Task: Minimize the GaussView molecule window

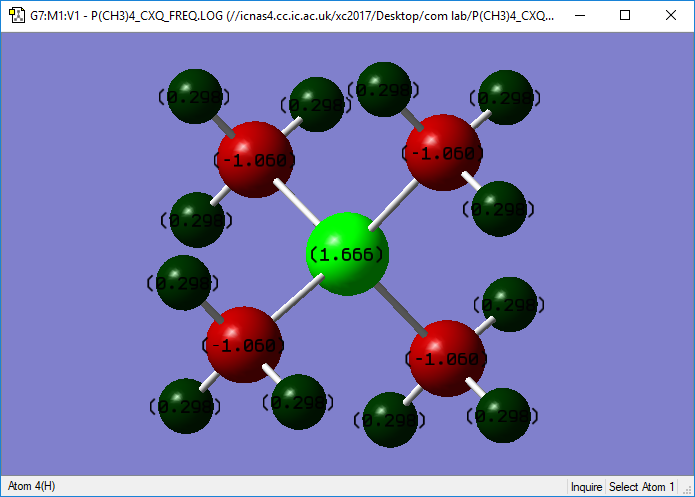Action: pyautogui.click(x=580, y=16)
